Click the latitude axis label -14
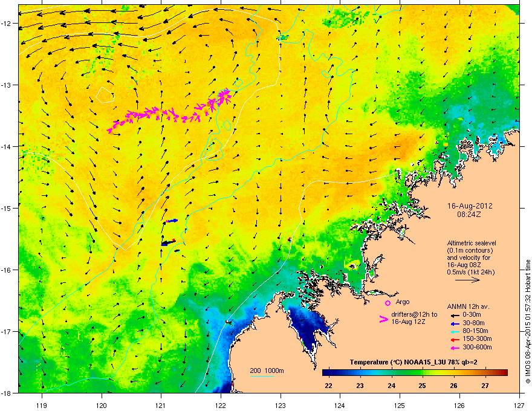Image resolution: width=532 pixels, height=411 pixels. coord(7,146)
